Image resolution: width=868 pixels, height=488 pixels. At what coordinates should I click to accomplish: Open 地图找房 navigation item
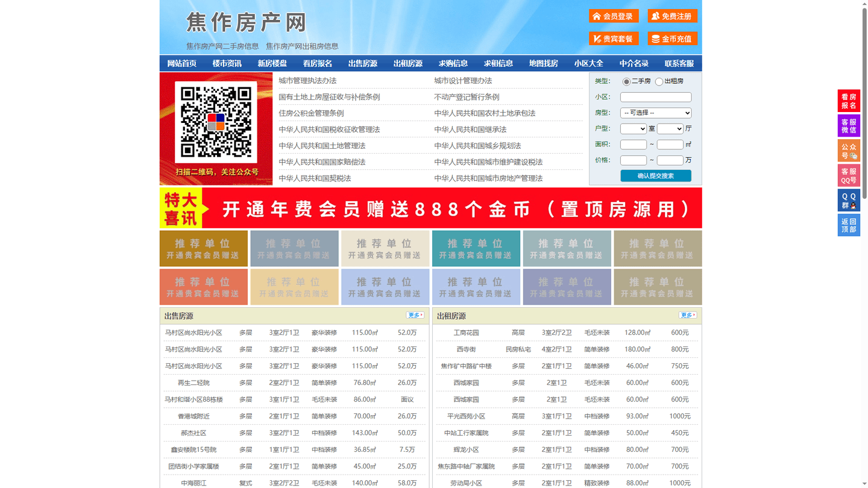(x=544, y=63)
